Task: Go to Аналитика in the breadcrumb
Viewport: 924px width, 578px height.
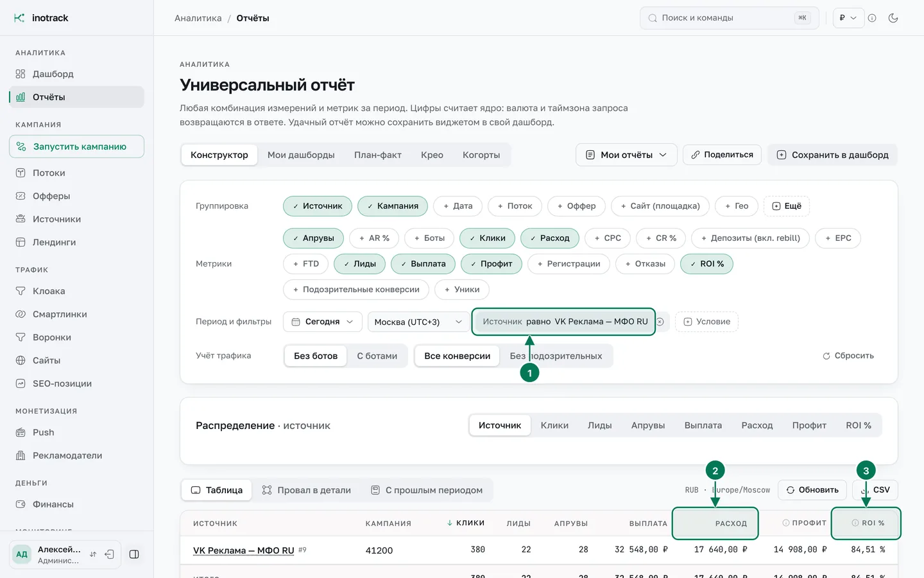Action: pyautogui.click(x=198, y=18)
